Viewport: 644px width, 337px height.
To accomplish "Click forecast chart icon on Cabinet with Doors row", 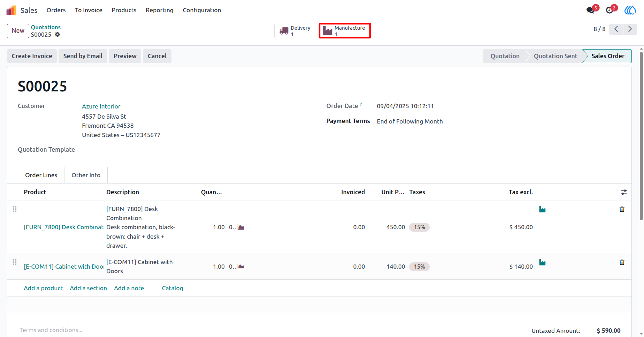I will 241,267.
